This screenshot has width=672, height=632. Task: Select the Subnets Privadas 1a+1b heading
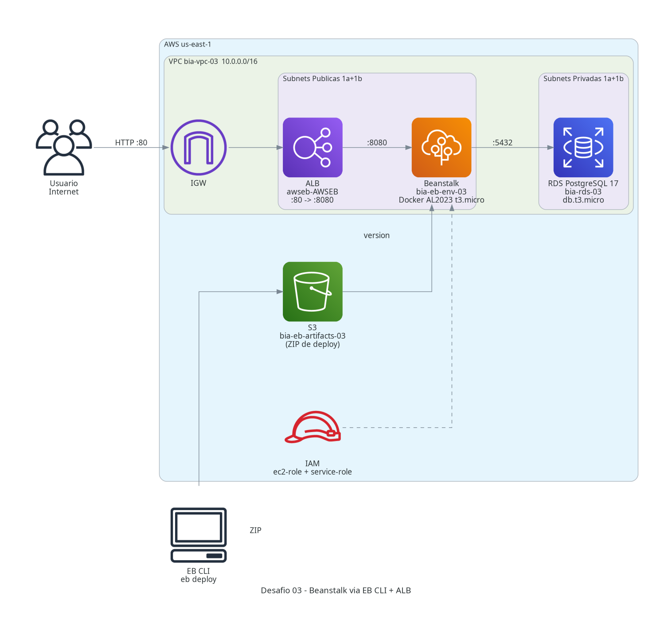[583, 78]
